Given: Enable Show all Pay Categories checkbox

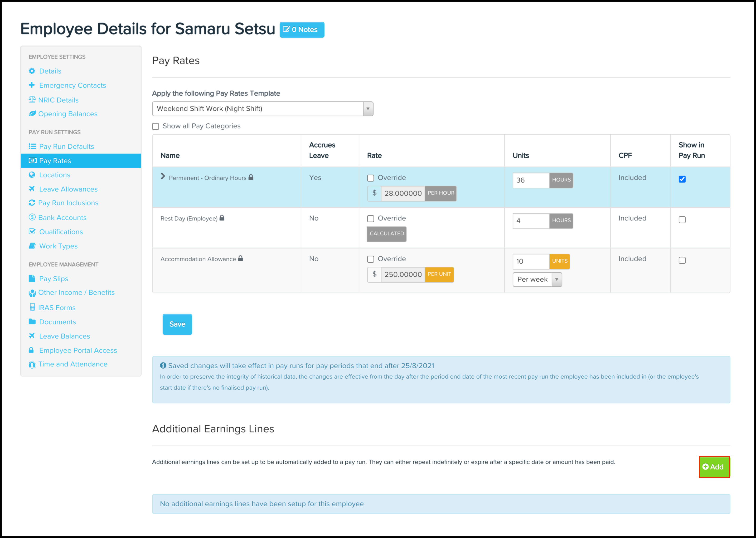Looking at the screenshot, I should 156,126.
